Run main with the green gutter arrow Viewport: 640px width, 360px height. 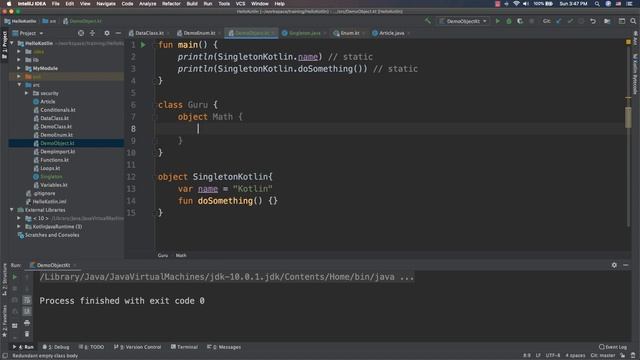[143, 45]
